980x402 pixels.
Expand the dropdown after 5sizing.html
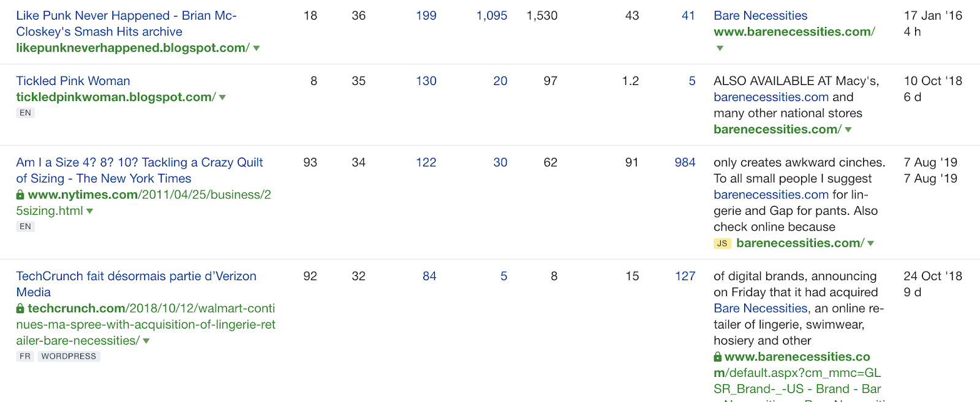click(90, 211)
